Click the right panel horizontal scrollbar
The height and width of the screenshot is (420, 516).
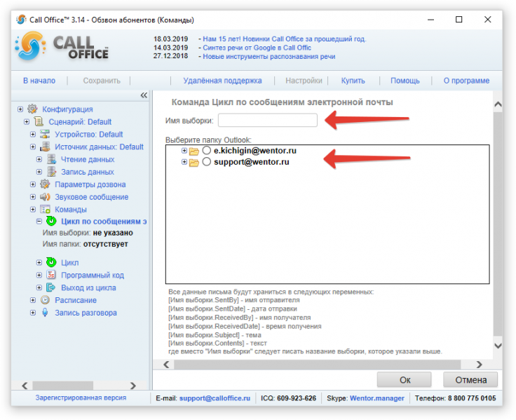(x=317, y=365)
